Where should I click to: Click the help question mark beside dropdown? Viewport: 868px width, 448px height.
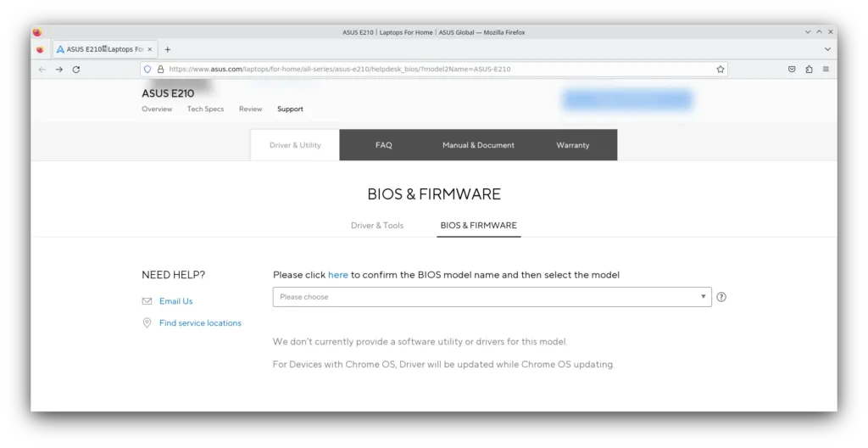tap(721, 297)
